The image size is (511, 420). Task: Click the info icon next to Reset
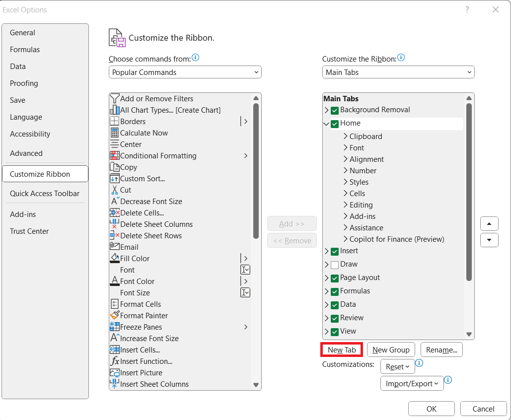pyautogui.click(x=419, y=362)
